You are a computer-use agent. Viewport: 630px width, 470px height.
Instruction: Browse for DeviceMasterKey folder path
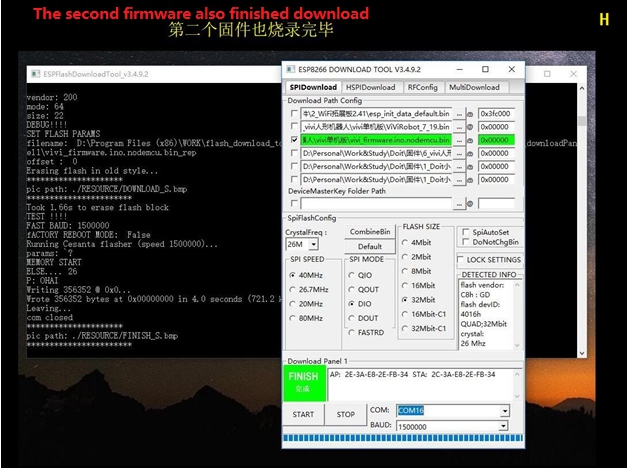point(459,204)
